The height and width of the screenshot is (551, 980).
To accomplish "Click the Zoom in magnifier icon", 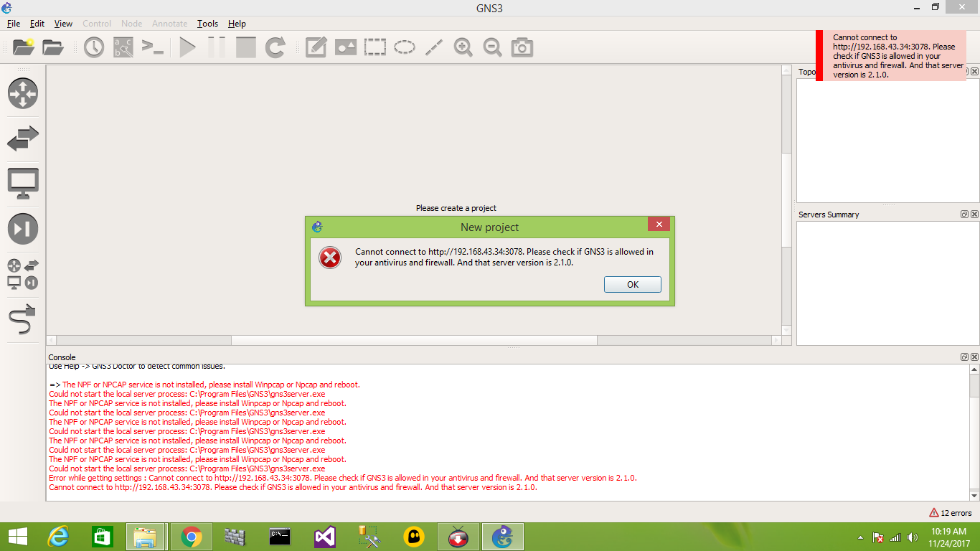I will (463, 47).
